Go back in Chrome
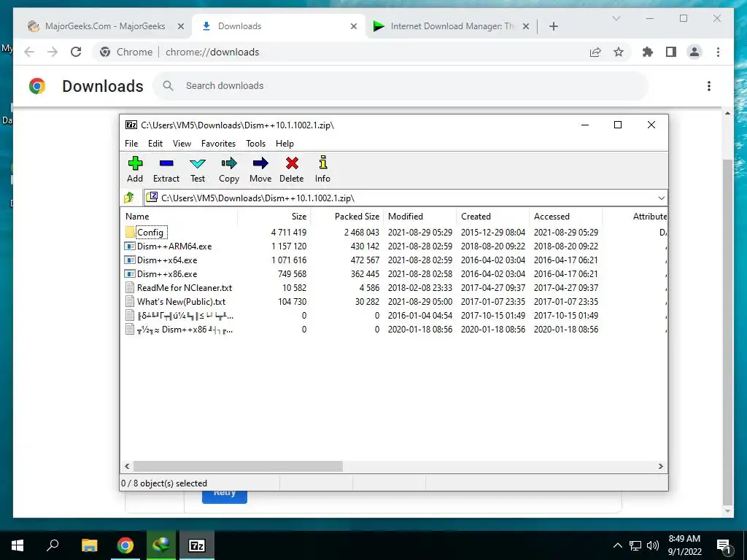The image size is (747, 560). pyautogui.click(x=29, y=52)
